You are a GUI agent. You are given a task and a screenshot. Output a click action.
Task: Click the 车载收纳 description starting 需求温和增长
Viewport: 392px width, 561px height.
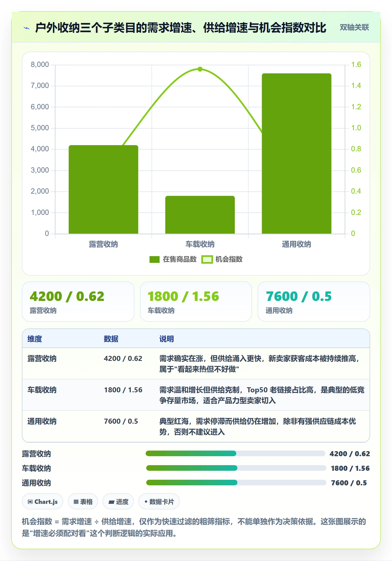pyautogui.click(x=262, y=395)
